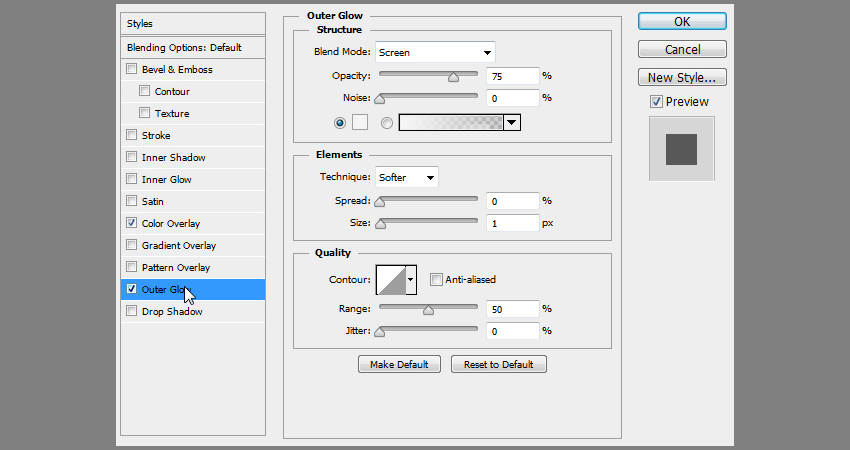Click the glow gradient preview bar

[x=450, y=122]
